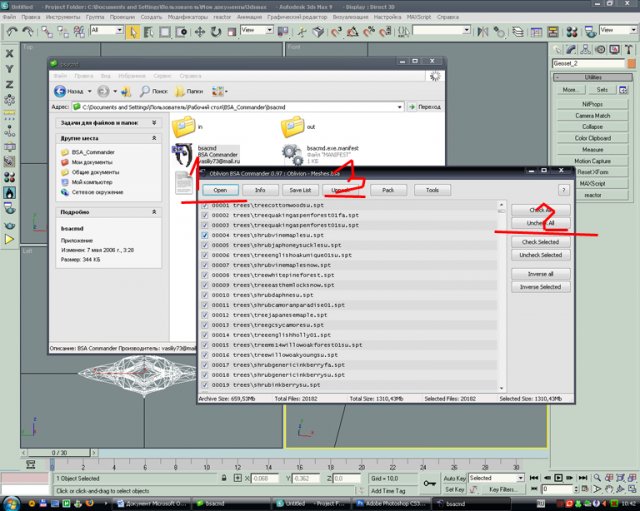
Task: Open the selection filter 'All' dropdown
Action: (x=119, y=30)
